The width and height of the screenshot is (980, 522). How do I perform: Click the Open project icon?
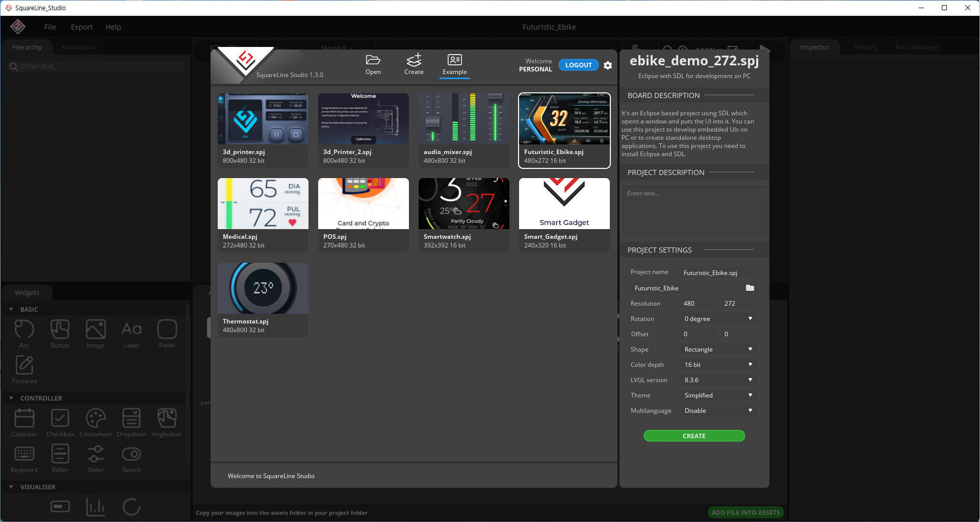click(x=373, y=60)
